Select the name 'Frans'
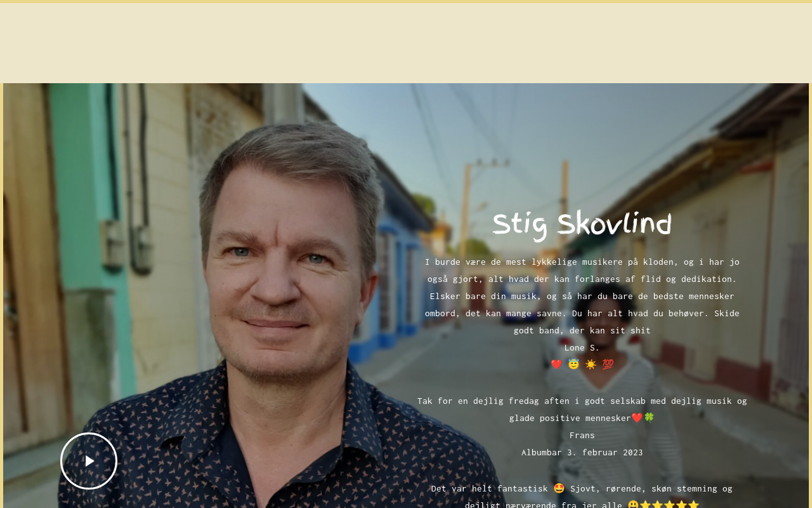This screenshot has width=812, height=508. (x=582, y=435)
